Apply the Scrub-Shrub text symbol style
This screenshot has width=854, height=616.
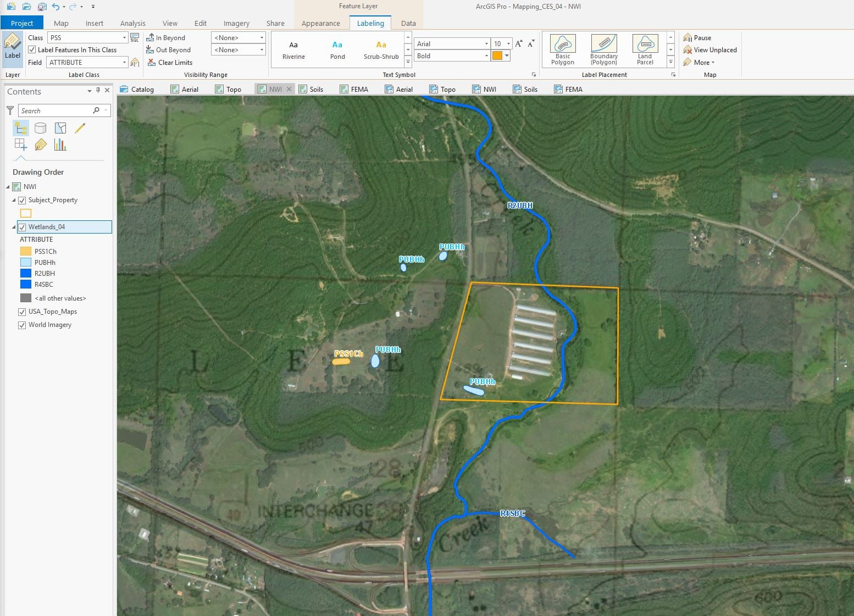[381, 49]
